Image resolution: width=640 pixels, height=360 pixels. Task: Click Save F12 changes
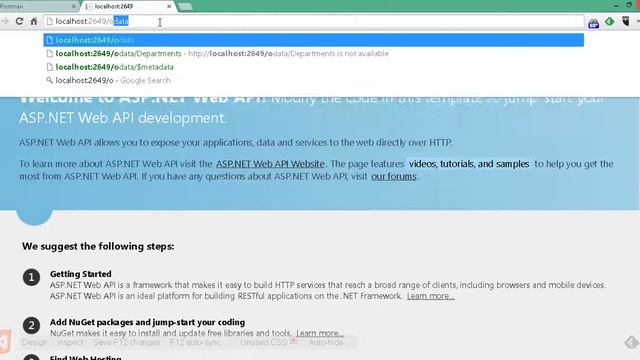pyautogui.click(x=126, y=342)
